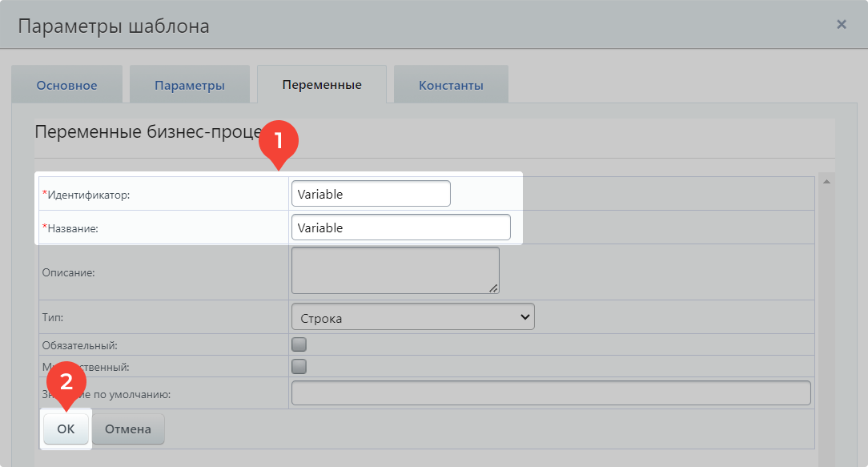Screen dimensions: 868x467
Task: Click the Описание textarea resize handle
Action: click(x=494, y=288)
